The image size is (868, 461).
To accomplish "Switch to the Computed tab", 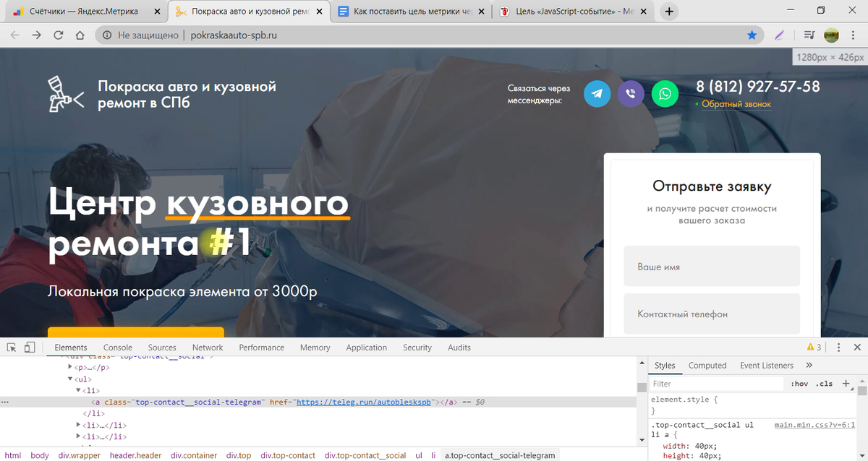I will [x=707, y=365].
